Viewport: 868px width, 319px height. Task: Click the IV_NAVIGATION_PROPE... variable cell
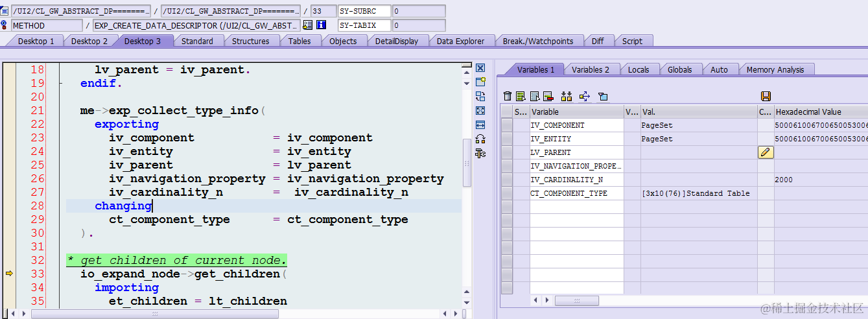(x=577, y=166)
